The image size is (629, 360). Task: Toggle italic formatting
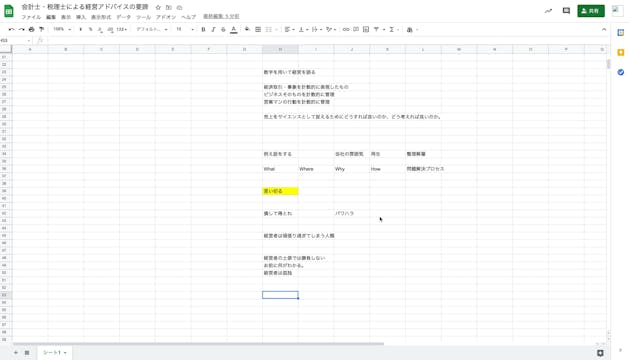tap(213, 29)
